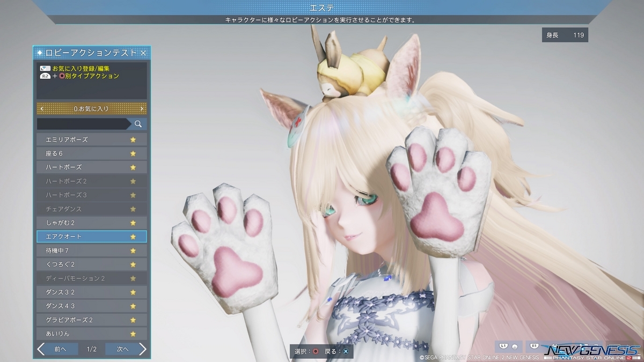This screenshot has width=644, height=362.
Task: Click the R2 別タイプアクション hint
Action: 79,76
